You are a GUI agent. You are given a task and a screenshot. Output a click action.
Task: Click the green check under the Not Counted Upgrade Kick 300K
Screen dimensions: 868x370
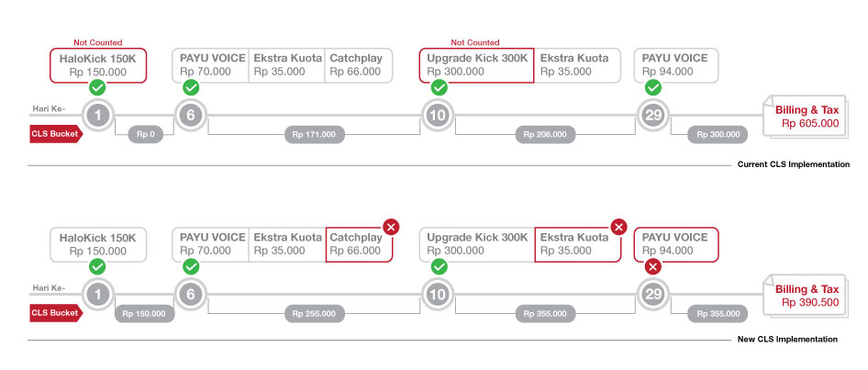[x=440, y=88]
